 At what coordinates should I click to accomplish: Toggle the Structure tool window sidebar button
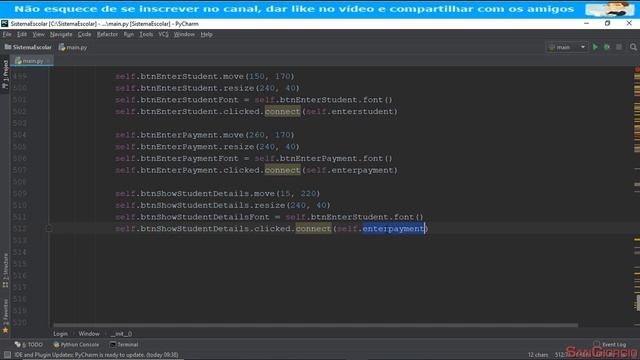5,271
